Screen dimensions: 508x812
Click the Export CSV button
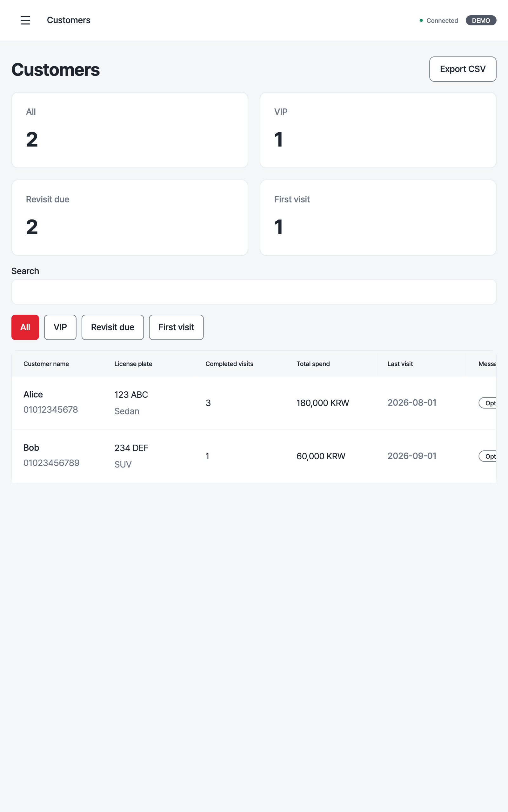pyautogui.click(x=463, y=69)
